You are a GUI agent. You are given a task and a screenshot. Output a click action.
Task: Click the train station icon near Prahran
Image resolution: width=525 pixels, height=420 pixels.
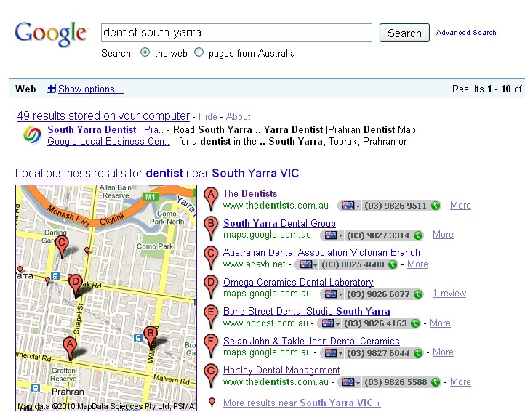pos(35,388)
